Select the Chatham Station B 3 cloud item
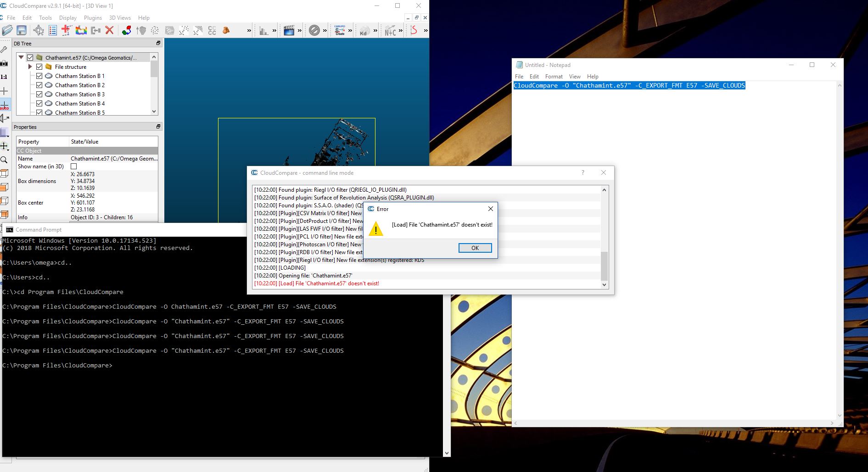The height and width of the screenshot is (472, 868). coord(80,94)
